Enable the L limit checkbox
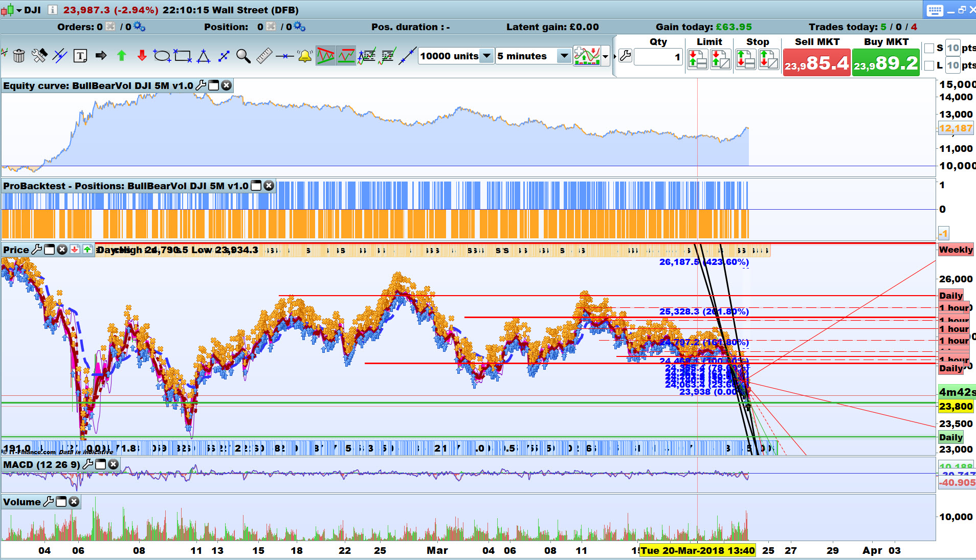The width and height of the screenshot is (976, 560). click(929, 65)
